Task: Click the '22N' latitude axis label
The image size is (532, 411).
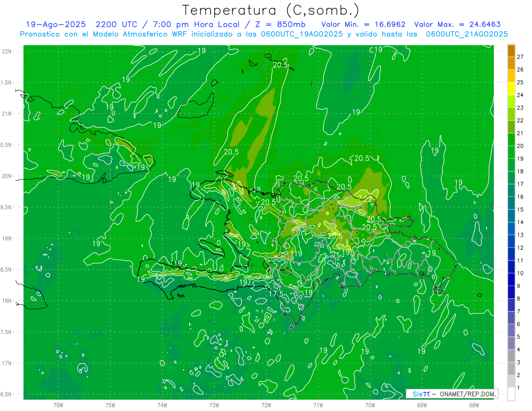Action: (x=8, y=51)
